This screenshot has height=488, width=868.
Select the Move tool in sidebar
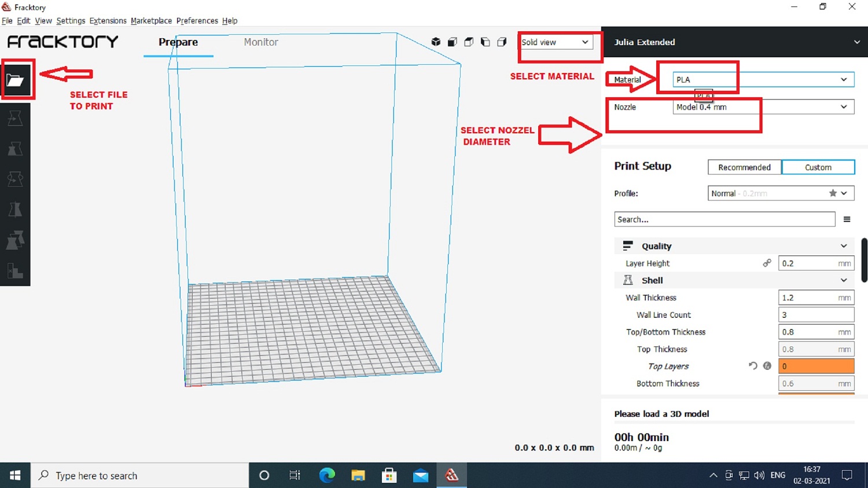[15, 118]
